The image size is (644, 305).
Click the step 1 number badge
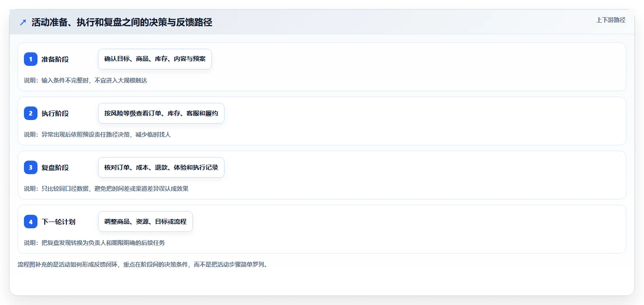click(x=31, y=59)
